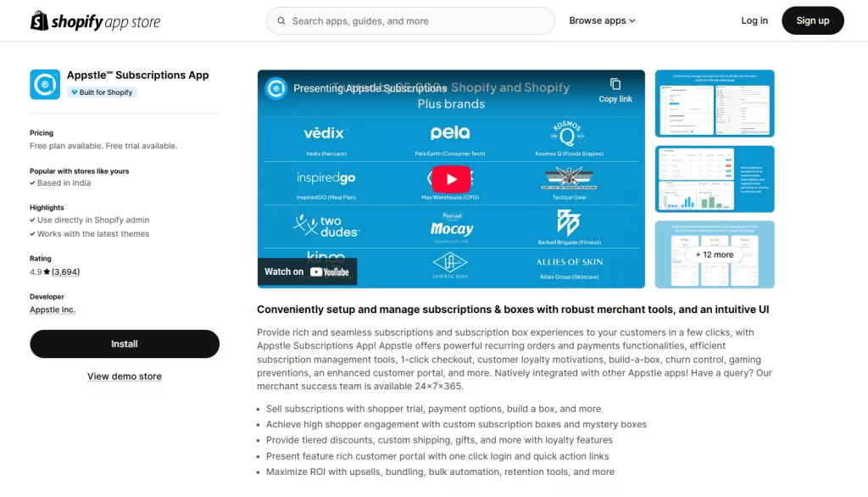Click the Copy link icon on video
The image size is (868, 497).
click(x=615, y=84)
